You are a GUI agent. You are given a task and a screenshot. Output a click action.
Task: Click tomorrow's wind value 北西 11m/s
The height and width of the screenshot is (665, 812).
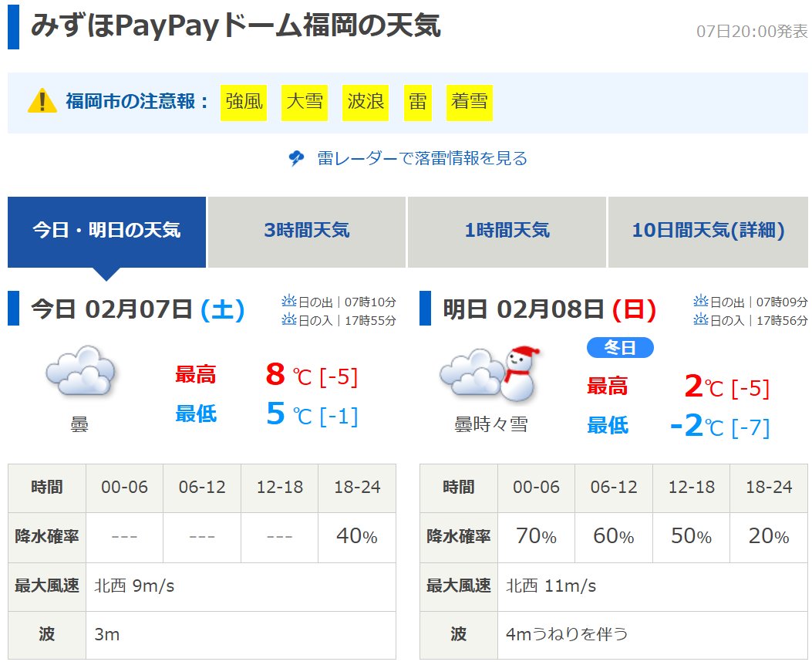(551, 586)
